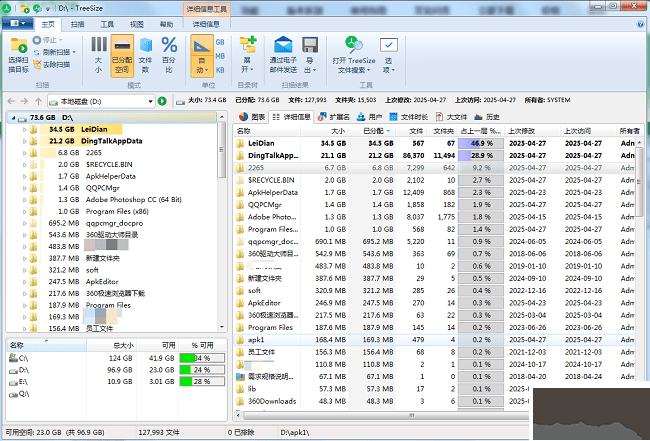Screen dimensions: 650x441
Task: Set size unit to KB
Action: pyautogui.click(x=221, y=70)
